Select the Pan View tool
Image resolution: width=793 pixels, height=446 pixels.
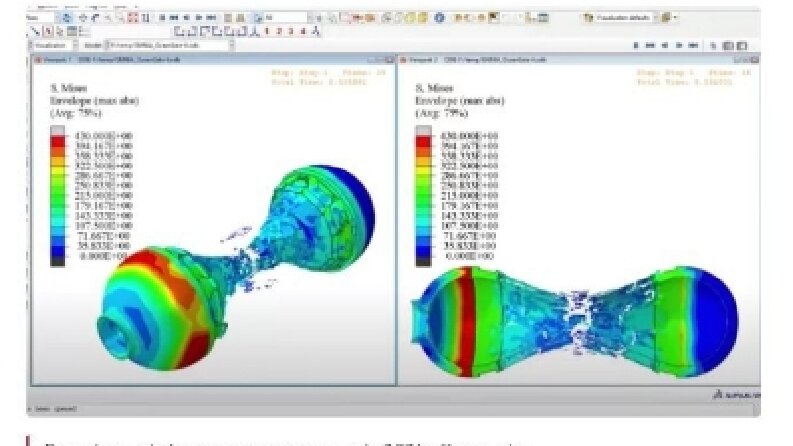tap(83, 18)
